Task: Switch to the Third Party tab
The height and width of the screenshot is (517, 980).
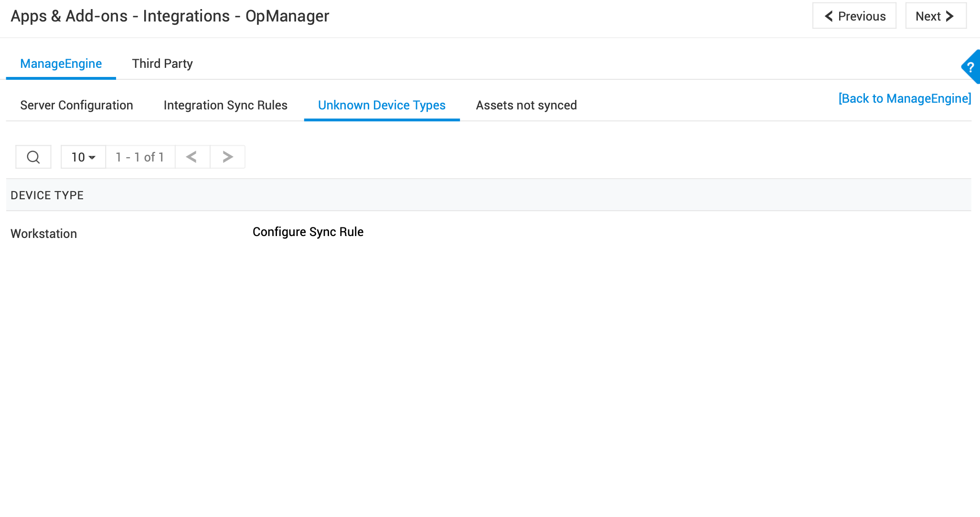Action: click(x=162, y=64)
